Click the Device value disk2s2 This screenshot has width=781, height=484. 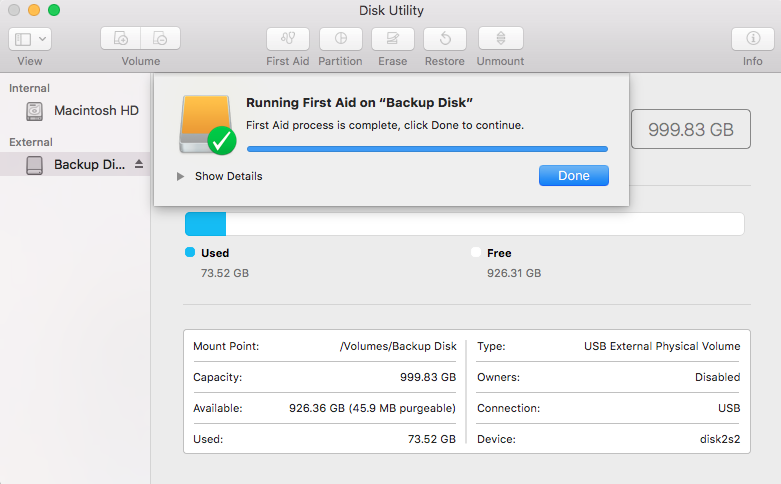[x=720, y=439]
